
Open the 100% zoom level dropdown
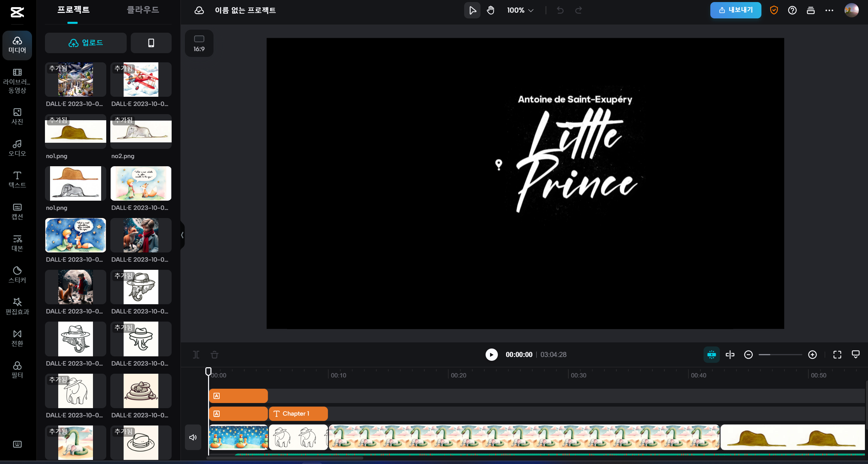[520, 10]
